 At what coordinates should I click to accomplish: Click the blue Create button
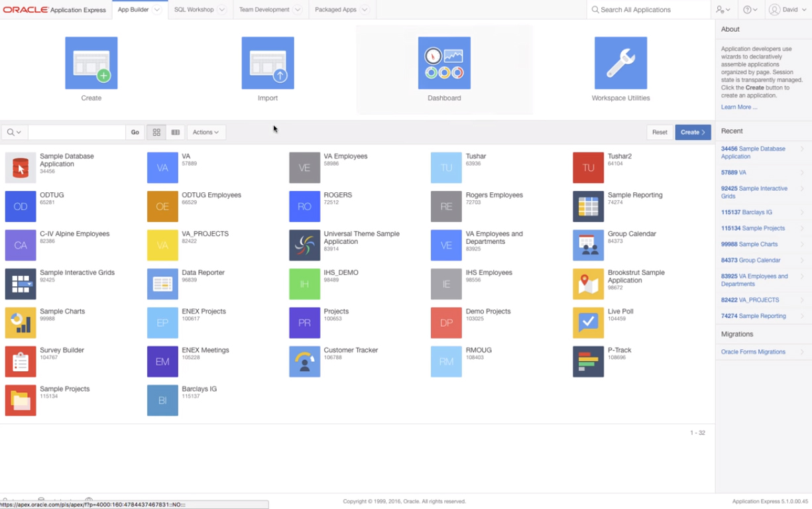(x=693, y=133)
